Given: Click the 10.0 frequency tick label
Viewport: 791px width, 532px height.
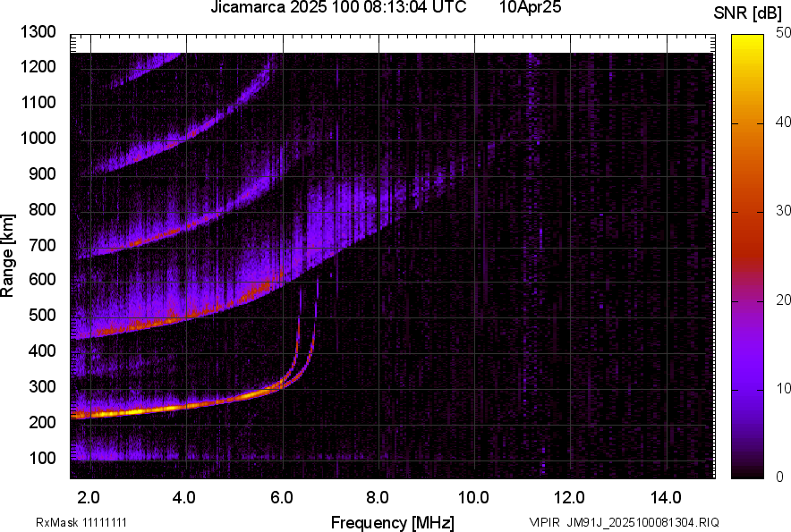Looking at the screenshot, I should [x=473, y=498].
